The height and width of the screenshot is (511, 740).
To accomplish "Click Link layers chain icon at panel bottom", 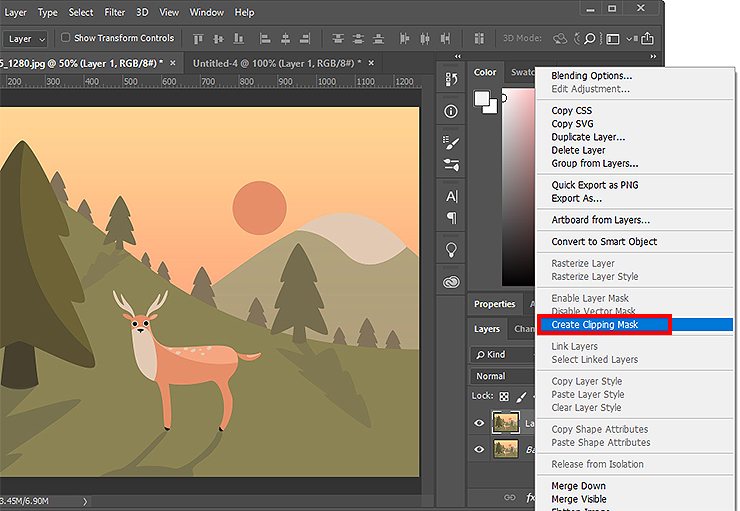I will point(510,497).
